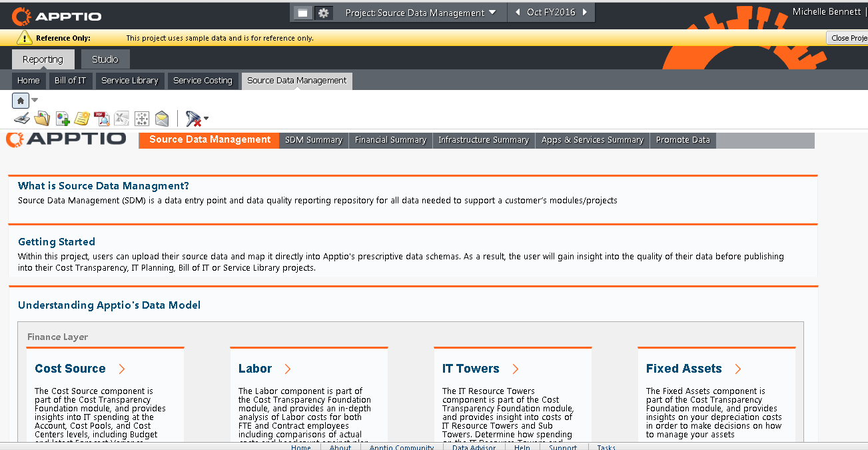Click the Oct FY2016 period label
This screenshot has width=868, height=450.
coord(551,12)
